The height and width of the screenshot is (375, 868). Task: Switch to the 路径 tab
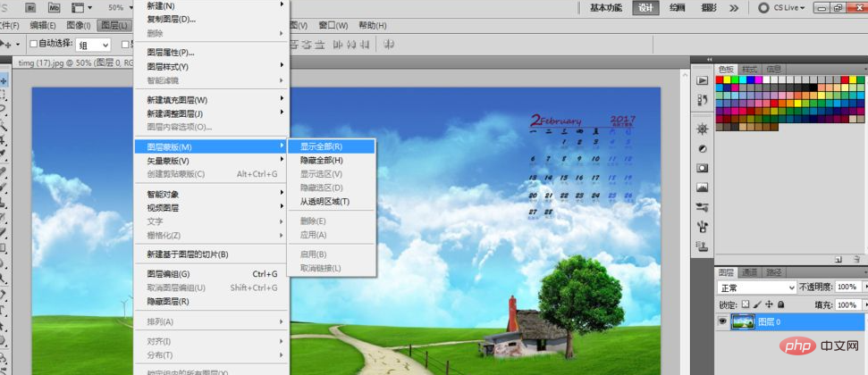[774, 272]
